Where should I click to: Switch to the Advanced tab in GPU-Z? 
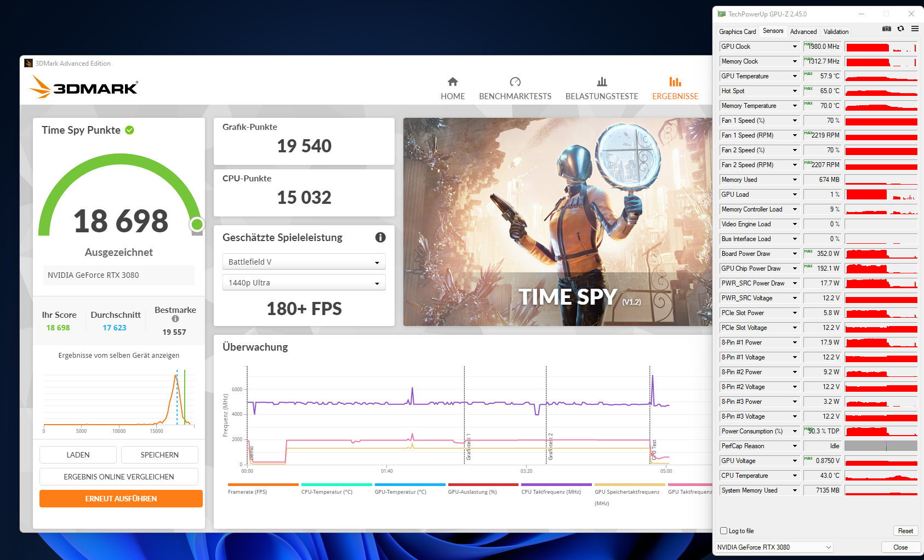click(803, 32)
